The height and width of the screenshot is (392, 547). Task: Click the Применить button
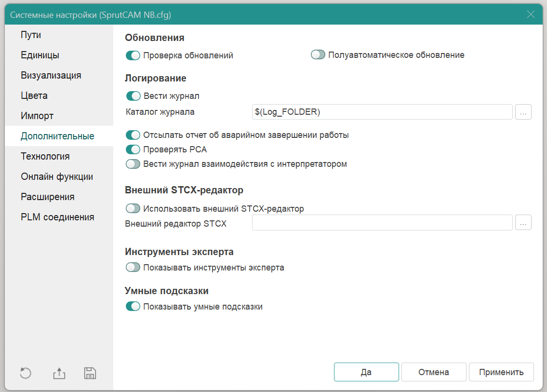[x=501, y=372]
